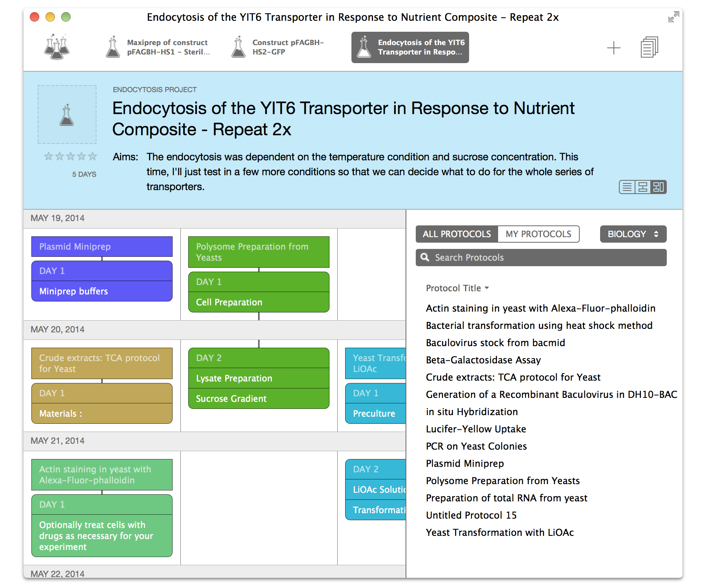Click DAY 2 of Polysome Preparation block

coord(259,358)
